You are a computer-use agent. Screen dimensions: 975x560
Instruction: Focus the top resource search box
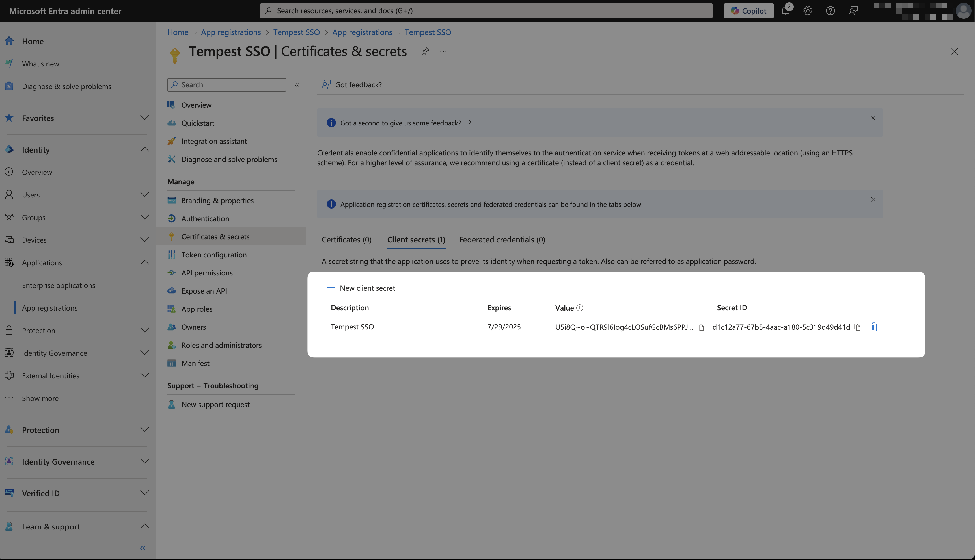pyautogui.click(x=486, y=11)
